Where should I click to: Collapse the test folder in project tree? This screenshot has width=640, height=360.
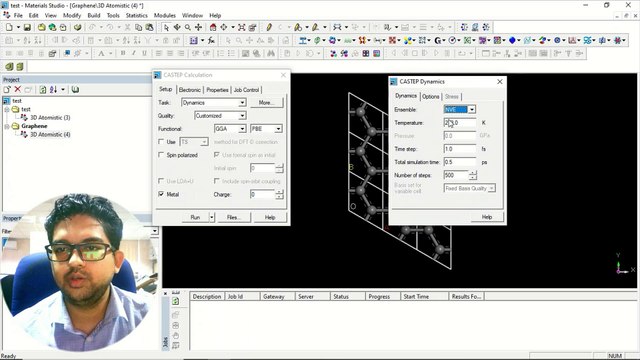pyautogui.click(x=7, y=109)
